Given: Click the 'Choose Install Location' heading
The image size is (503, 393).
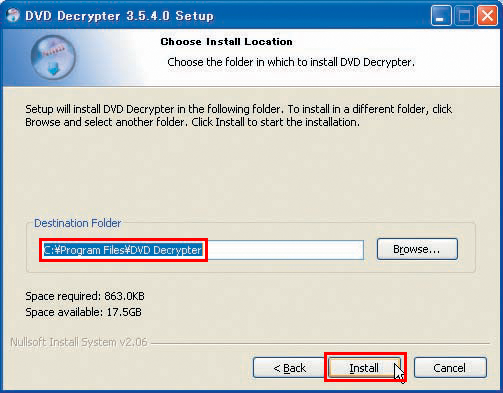Looking at the screenshot, I should click(226, 42).
